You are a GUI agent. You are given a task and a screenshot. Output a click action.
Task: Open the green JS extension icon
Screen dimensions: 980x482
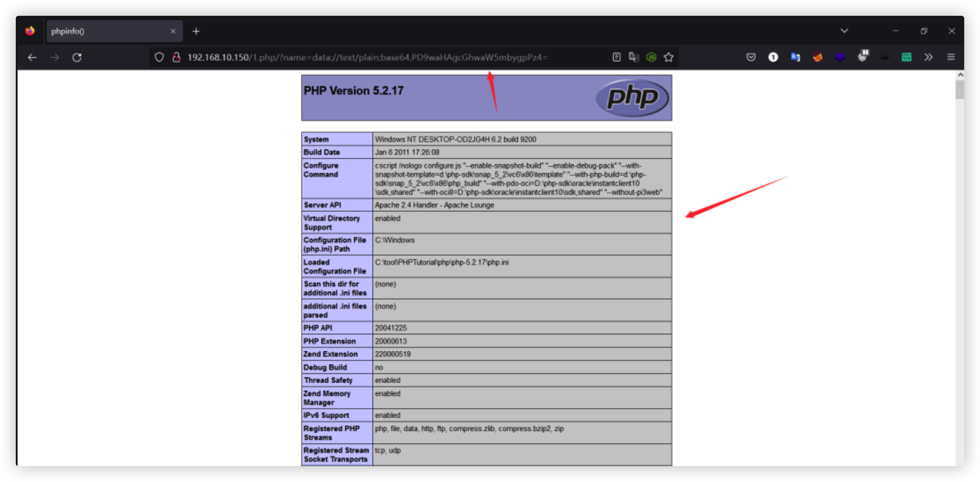click(651, 57)
